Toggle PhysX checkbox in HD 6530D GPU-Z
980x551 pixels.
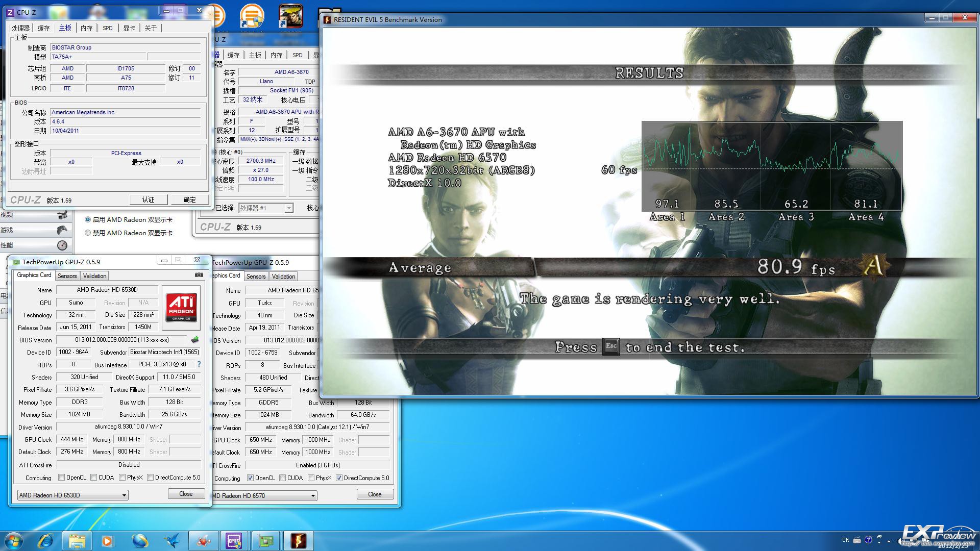122,478
